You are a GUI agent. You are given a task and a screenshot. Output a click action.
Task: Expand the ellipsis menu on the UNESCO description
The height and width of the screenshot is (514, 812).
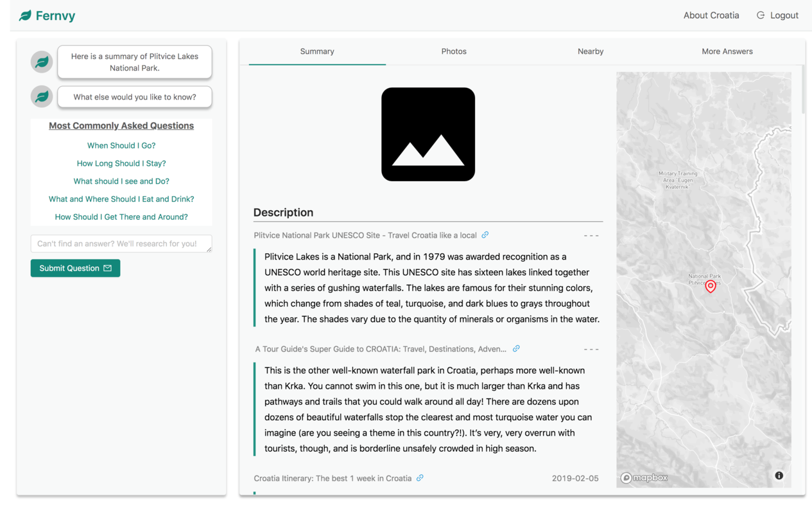pos(591,235)
